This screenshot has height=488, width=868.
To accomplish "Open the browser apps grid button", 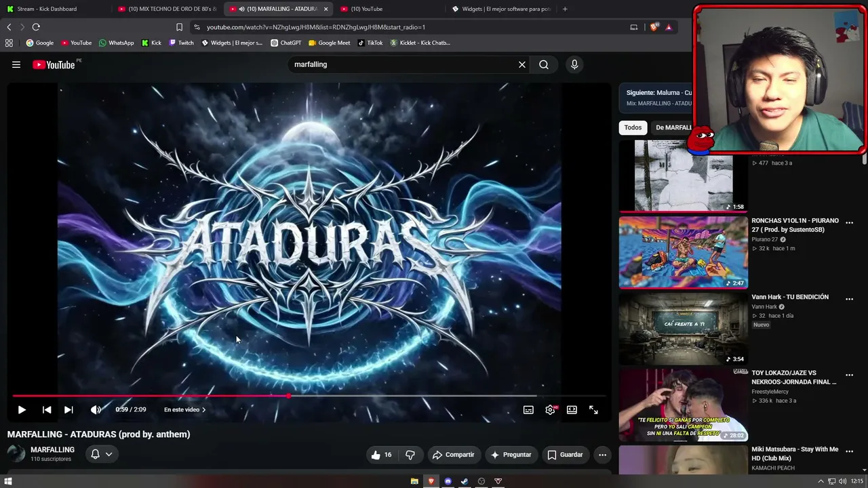I will pos(9,43).
